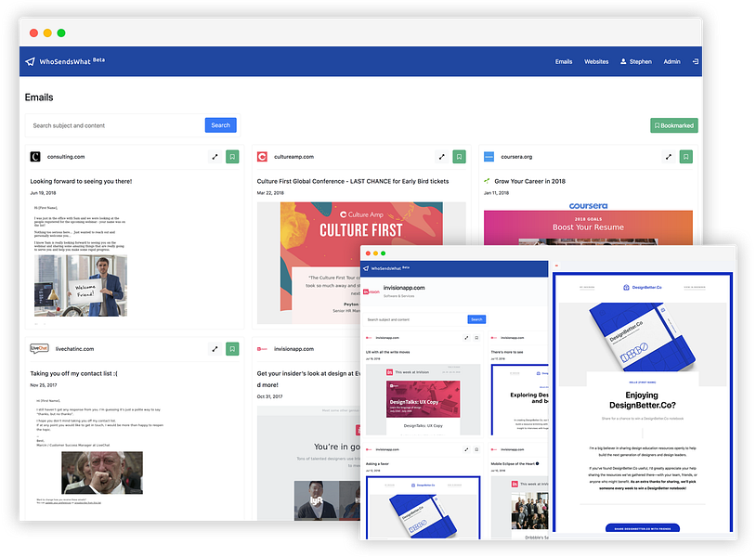Click the Jun 19, 2018 date text
Viewport: 756px width, 557px height.
point(43,193)
